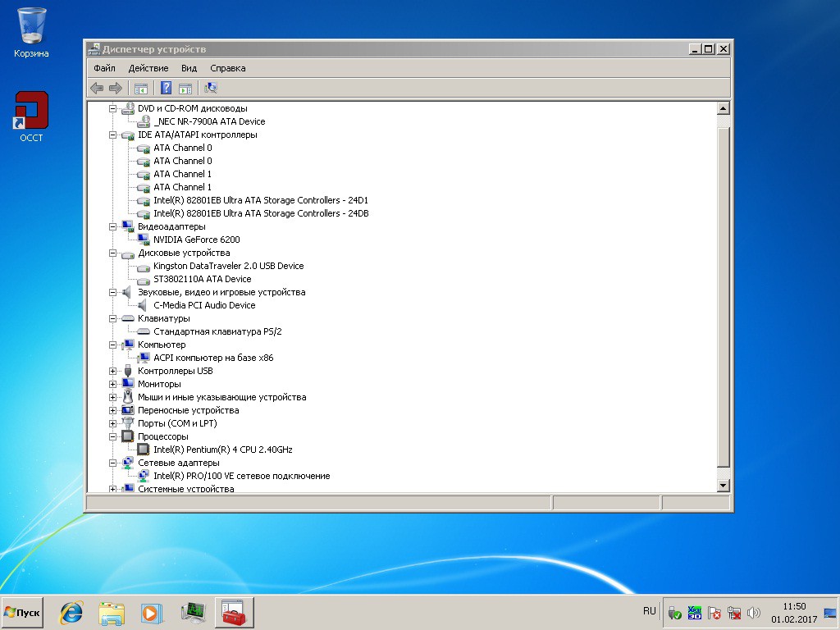
Task: Select the Компьютер category label
Action: tap(162, 345)
